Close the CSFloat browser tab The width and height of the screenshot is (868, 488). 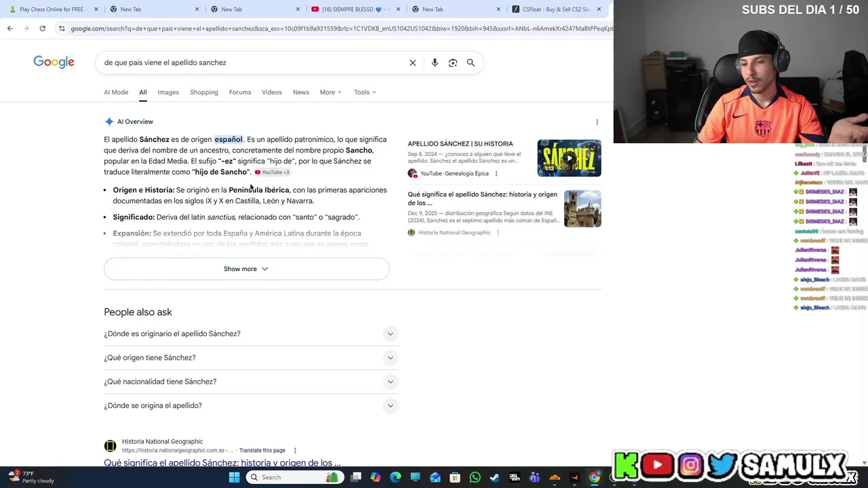599,9
